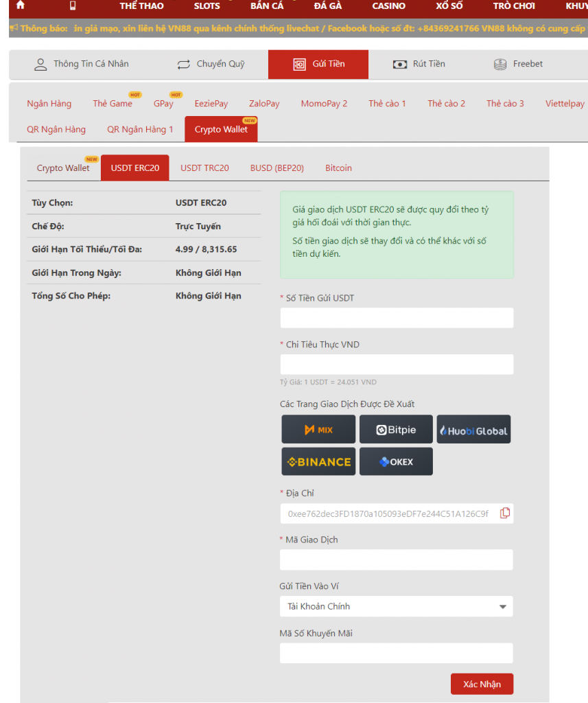Select EeziePay payment method
This screenshot has width=588, height=703.
pos(211,104)
